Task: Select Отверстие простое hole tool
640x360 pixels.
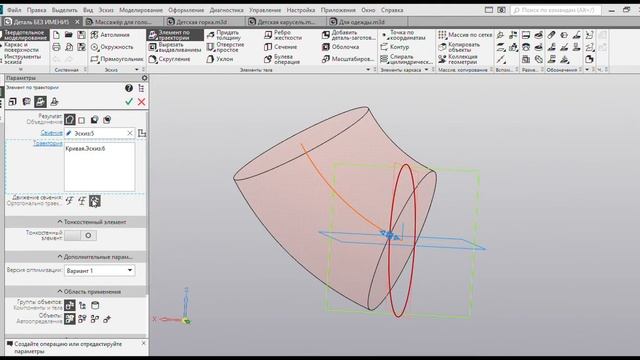Action: click(225, 47)
